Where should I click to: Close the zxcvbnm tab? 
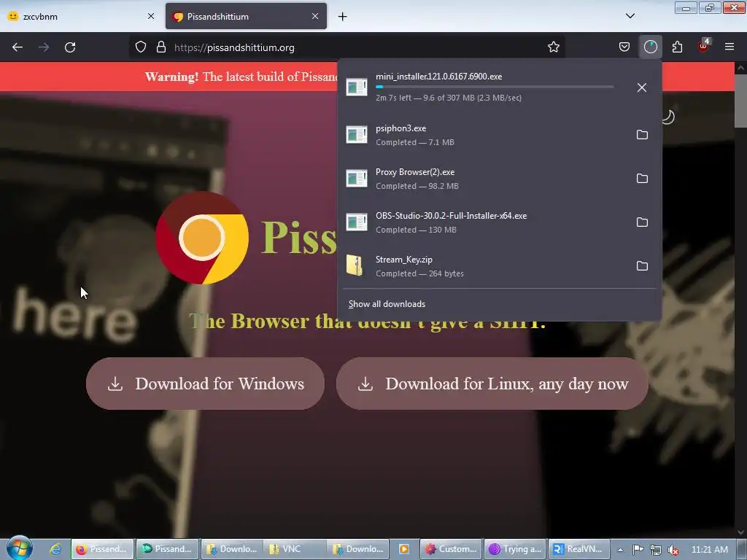click(151, 16)
